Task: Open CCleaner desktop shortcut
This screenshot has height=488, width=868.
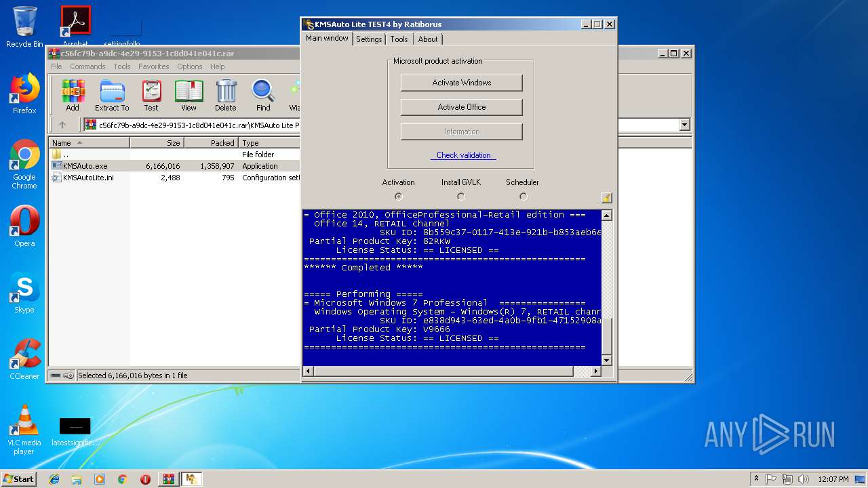Action: [x=24, y=359]
